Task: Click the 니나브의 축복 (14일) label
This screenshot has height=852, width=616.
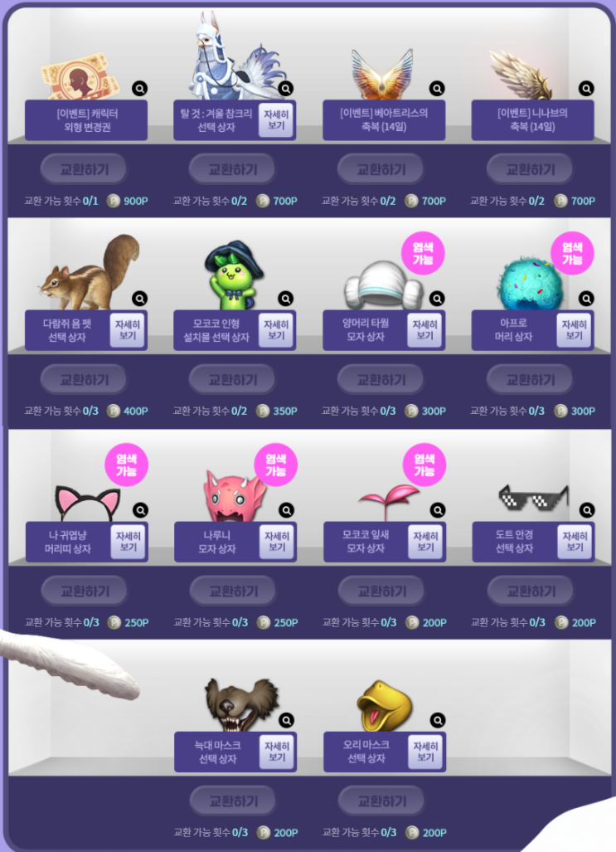Action: coord(533,120)
